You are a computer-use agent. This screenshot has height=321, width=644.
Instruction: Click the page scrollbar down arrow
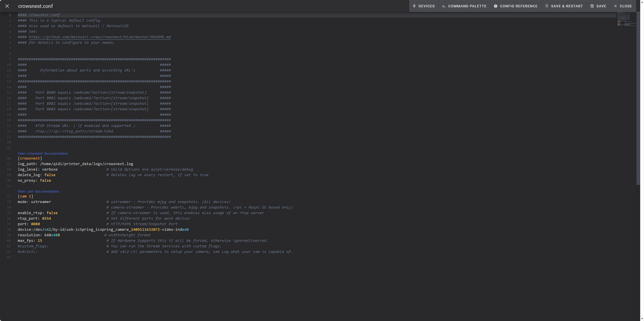(x=642, y=319)
